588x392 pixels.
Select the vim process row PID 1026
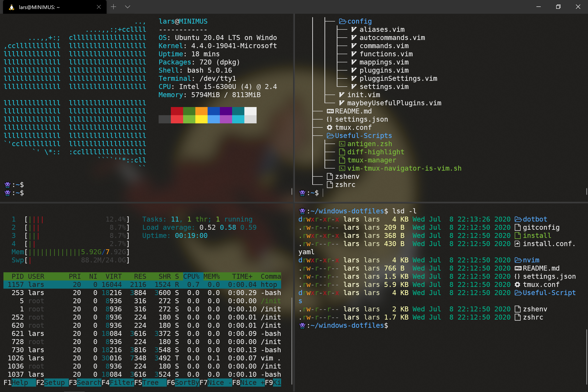[142, 358]
